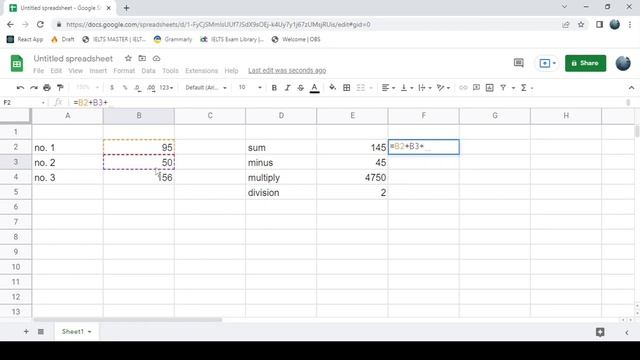640x360 pixels.
Task: Bookmark this page with star icon
Action: pyautogui.click(x=581, y=24)
